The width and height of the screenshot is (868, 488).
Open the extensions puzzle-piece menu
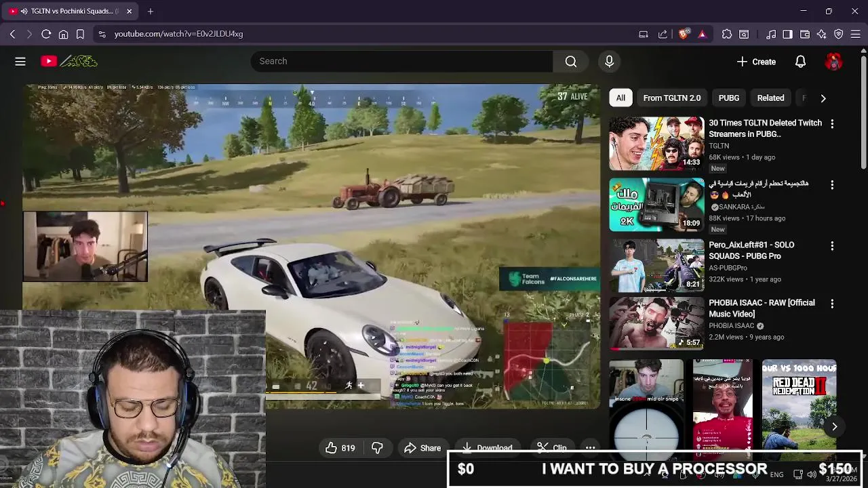[x=727, y=34]
